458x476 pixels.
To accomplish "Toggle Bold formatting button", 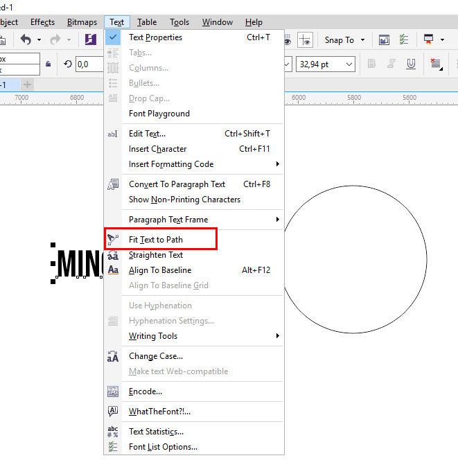I will pyautogui.click(x=371, y=64).
